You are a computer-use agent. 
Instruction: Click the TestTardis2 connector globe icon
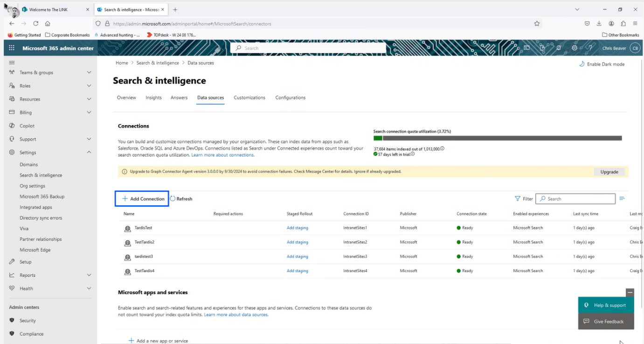128,243
